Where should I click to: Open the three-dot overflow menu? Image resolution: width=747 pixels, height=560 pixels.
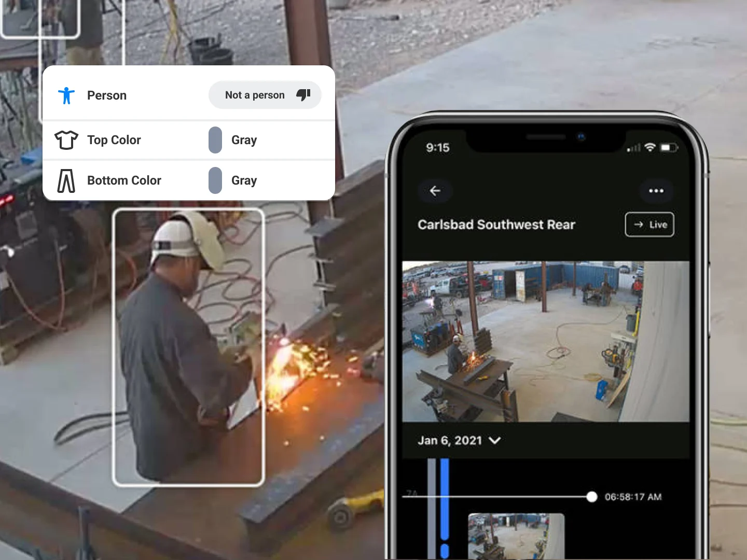click(x=656, y=191)
